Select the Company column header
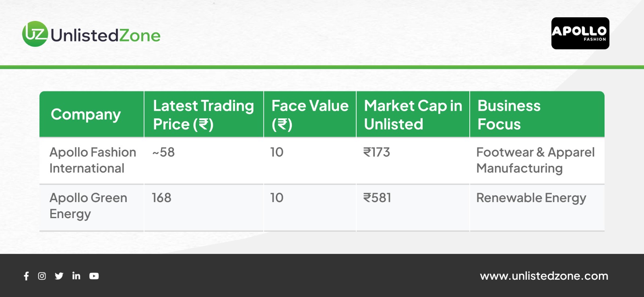The image size is (644, 297). pyautogui.click(x=86, y=115)
